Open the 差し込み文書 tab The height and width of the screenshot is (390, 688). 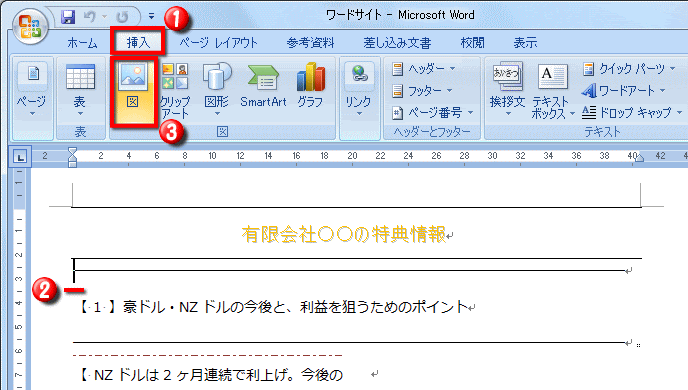click(x=397, y=43)
